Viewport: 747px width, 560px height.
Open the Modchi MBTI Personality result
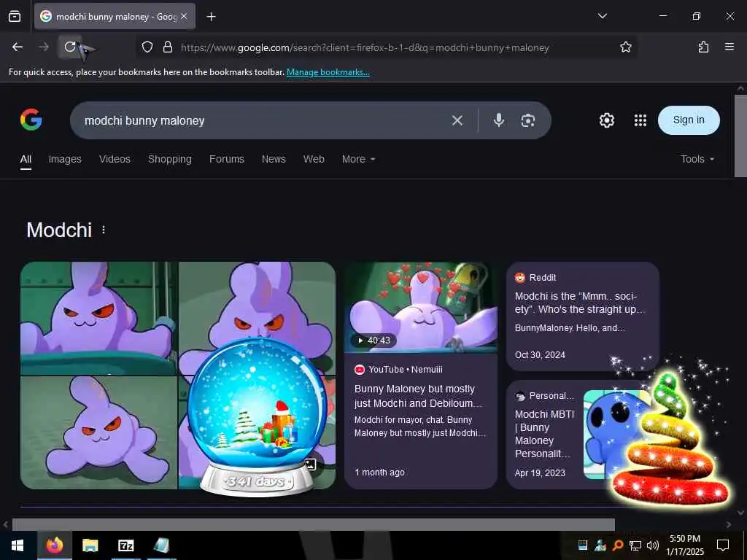tap(544, 434)
